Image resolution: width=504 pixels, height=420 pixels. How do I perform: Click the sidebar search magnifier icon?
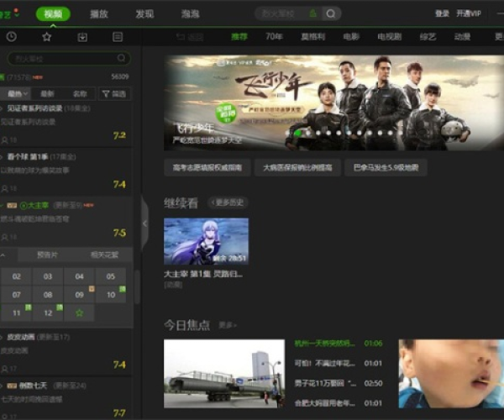(x=121, y=58)
